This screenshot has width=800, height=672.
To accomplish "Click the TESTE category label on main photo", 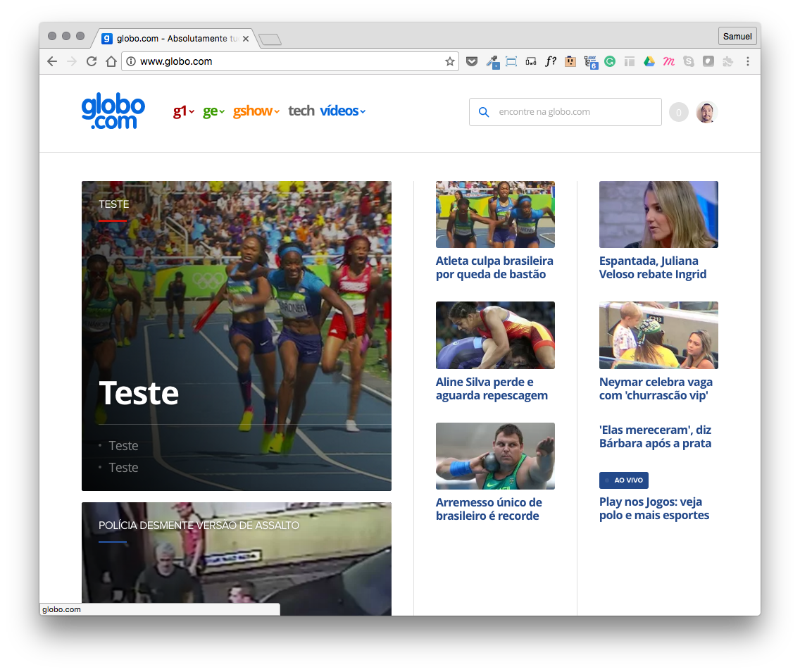I will (114, 204).
